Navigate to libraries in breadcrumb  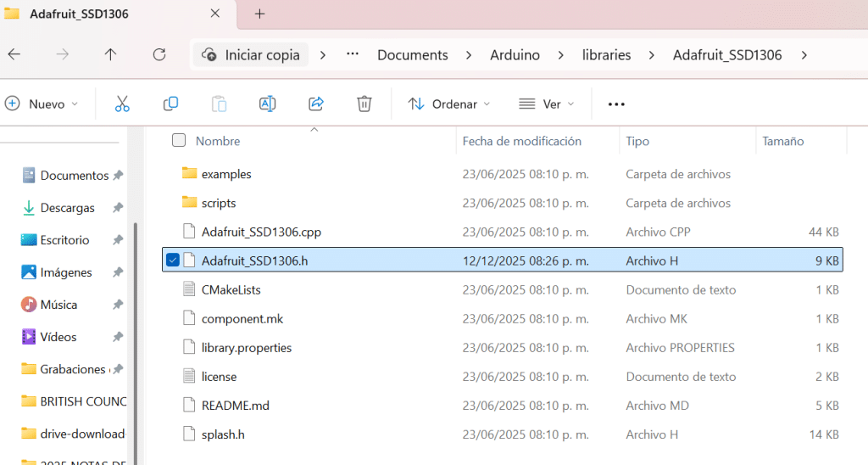click(606, 55)
